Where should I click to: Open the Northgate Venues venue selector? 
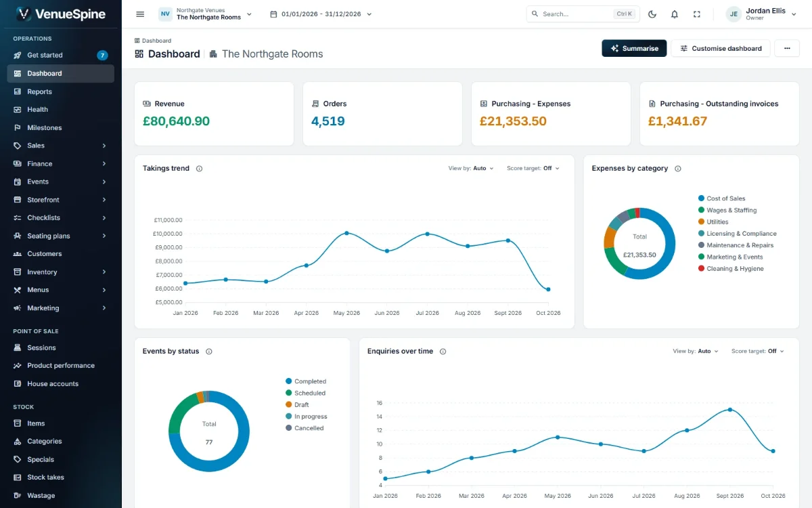tap(205, 14)
